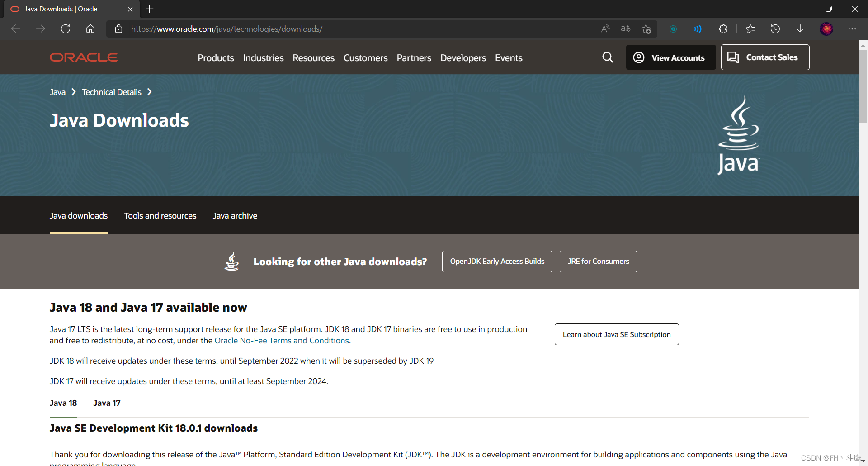Screen dimensions: 868x466
Task: Go to browser home page icon
Action: pyautogui.click(x=90, y=29)
